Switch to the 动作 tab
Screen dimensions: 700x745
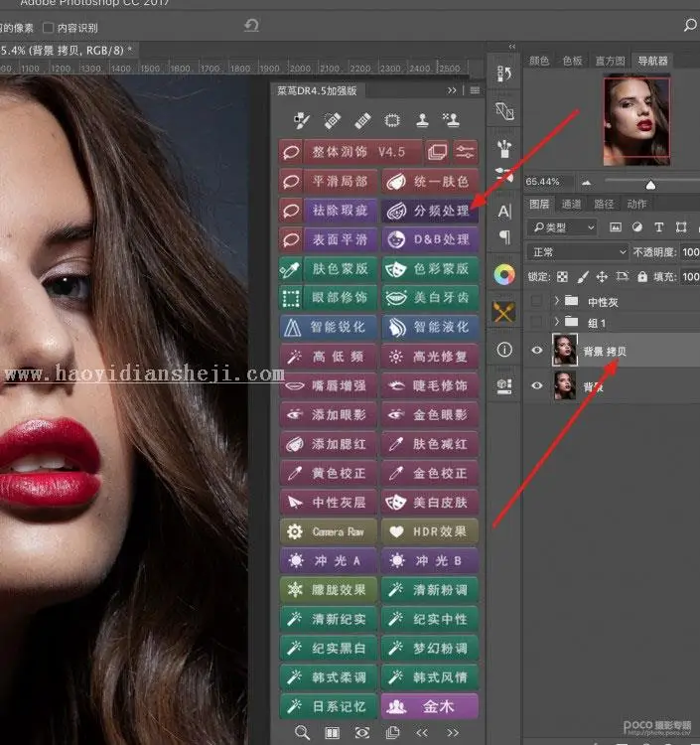click(636, 204)
